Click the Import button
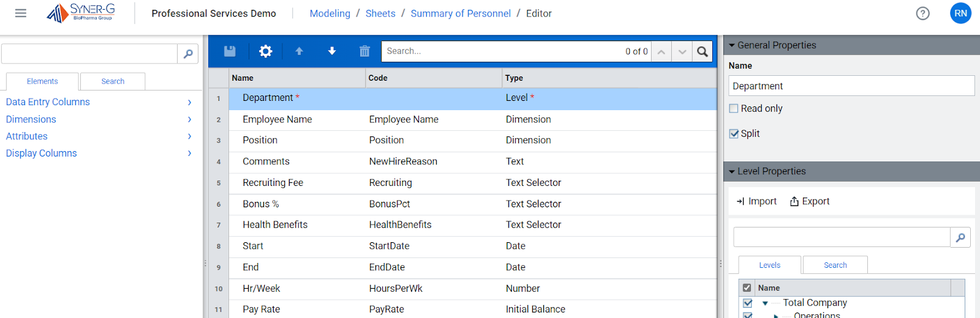Image resolution: width=980 pixels, height=318 pixels. [x=756, y=201]
